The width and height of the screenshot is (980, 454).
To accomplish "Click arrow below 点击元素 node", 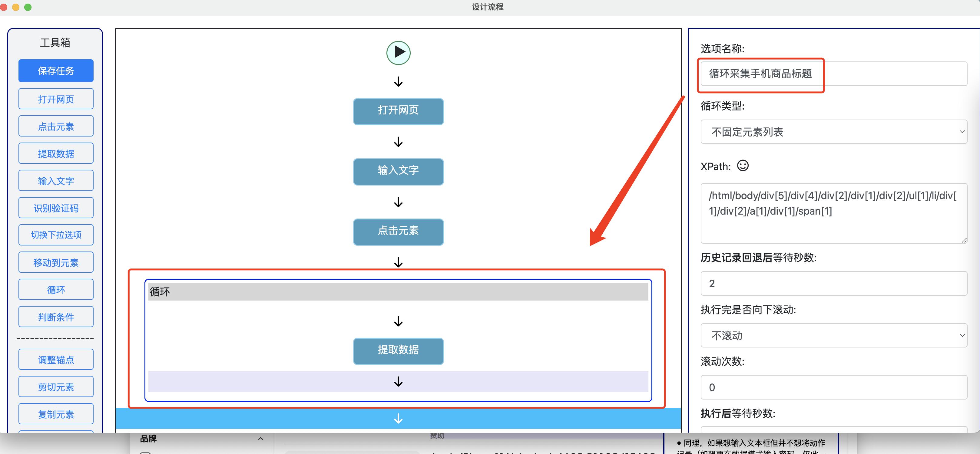I will click(x=398, y=262).
